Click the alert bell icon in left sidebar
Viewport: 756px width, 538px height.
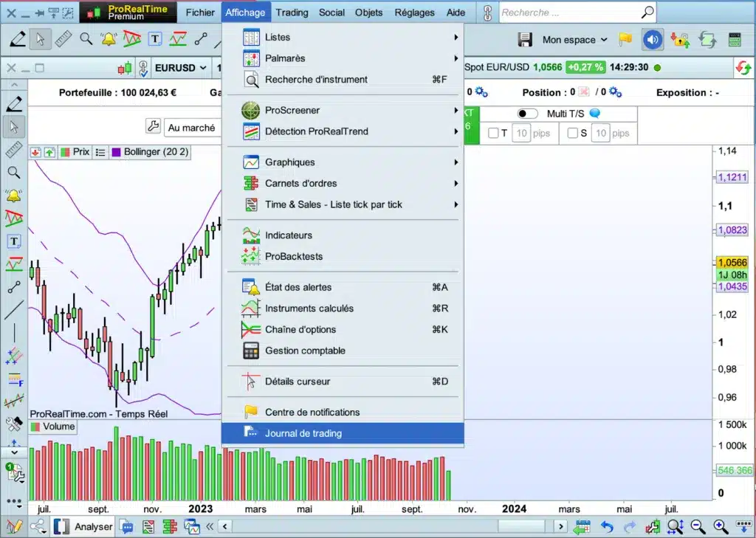coord(13,196)
